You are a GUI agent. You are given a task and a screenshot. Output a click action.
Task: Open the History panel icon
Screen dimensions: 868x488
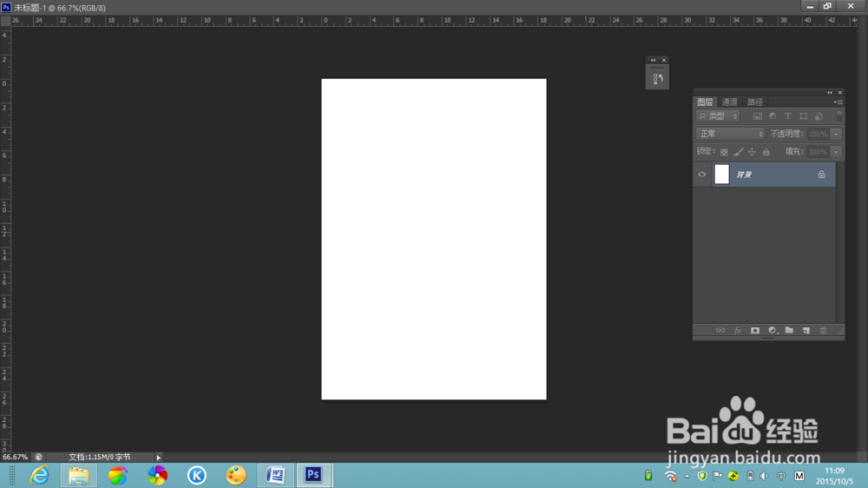coord(658,79)
